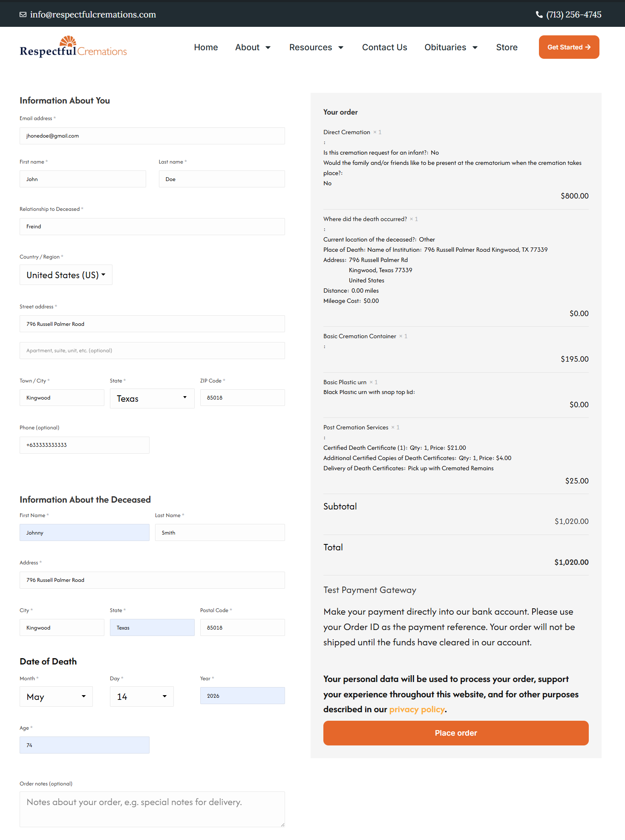
Task: Open the privacy policy link
Action: pos(417,709)
